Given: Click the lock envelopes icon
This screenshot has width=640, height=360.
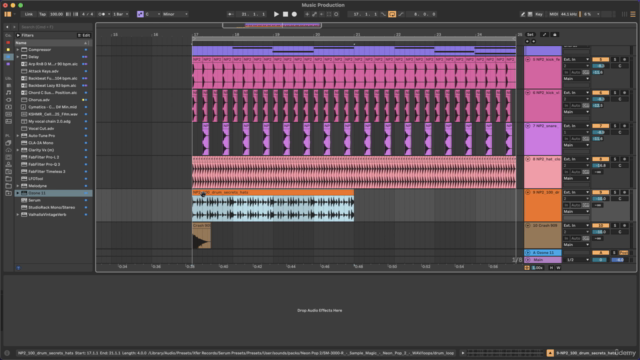Looking at the screenshot, I should tap(555, 35).
